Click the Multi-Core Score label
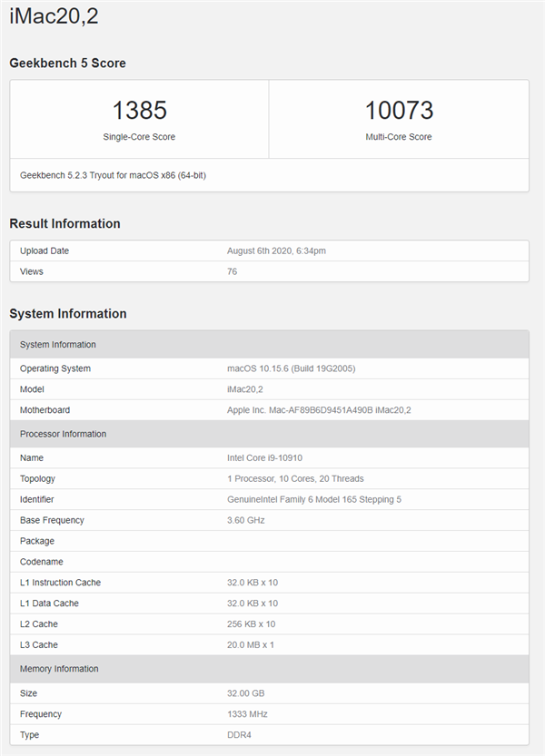Viewport: 545px width, 756px height. (x=399, y=137)
